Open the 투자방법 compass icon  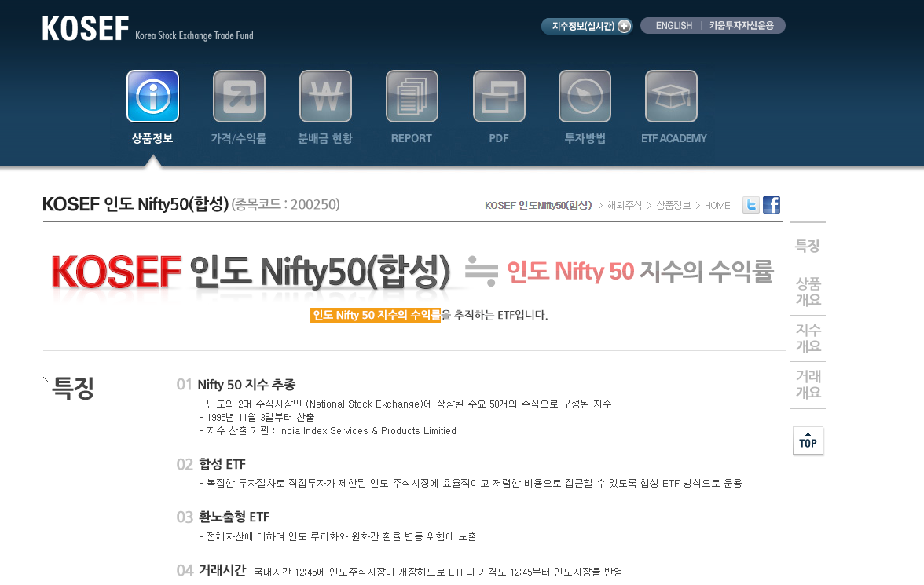[585, 96]
